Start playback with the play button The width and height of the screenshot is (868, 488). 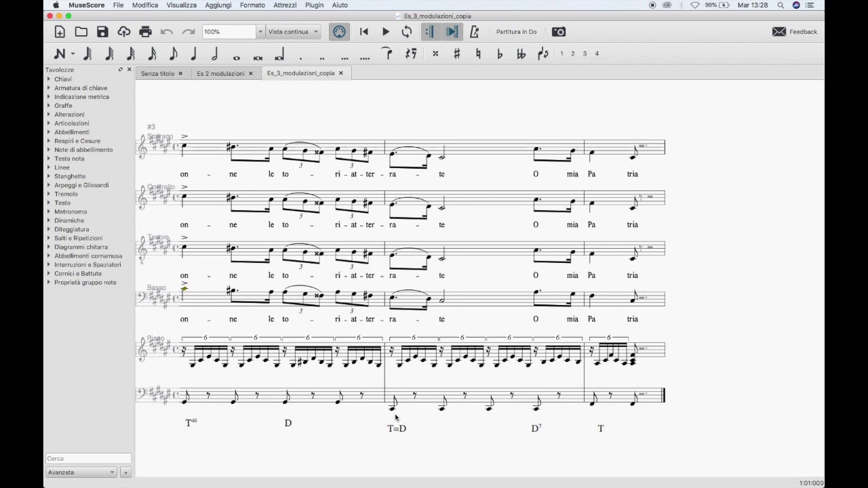pos(386,32)
